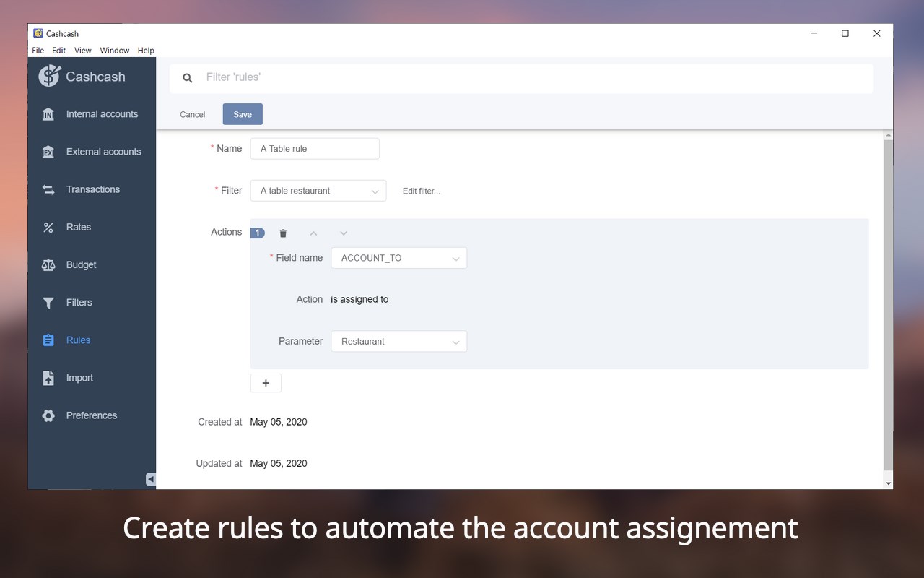This screenshot has width=924, height=578.
Task: Delete action 1 with trash icon
Action: (283, 233)
